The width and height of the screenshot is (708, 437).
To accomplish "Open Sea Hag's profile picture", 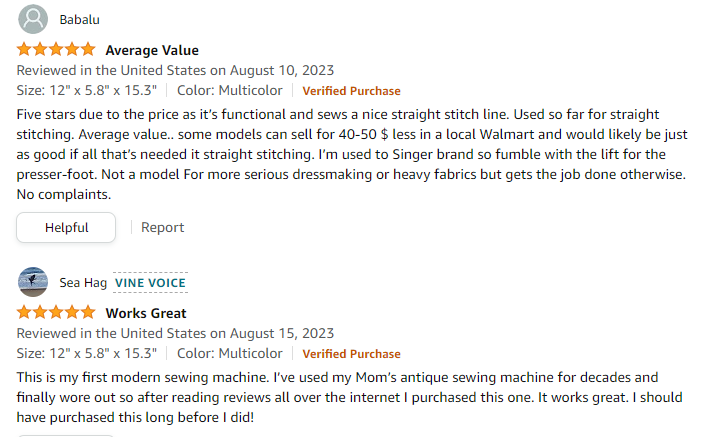I will 33,282.
